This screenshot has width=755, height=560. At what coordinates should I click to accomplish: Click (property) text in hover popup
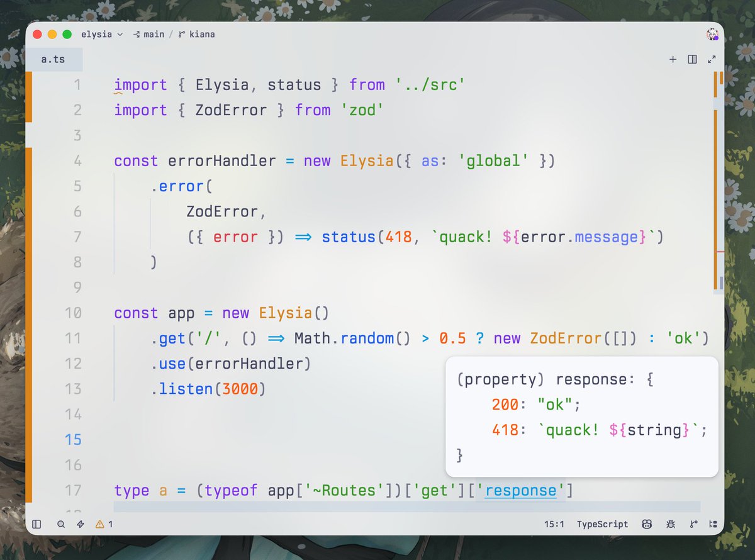pos(501,379)
